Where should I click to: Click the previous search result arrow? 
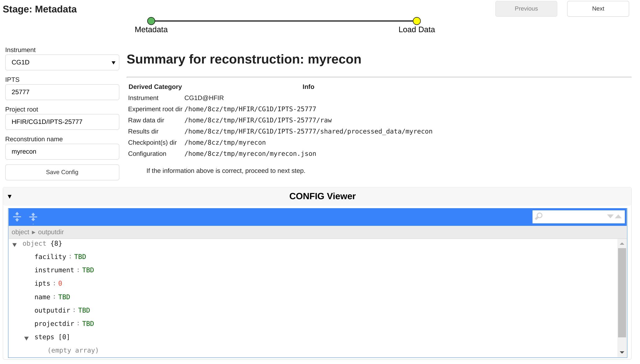pos(618,216)
